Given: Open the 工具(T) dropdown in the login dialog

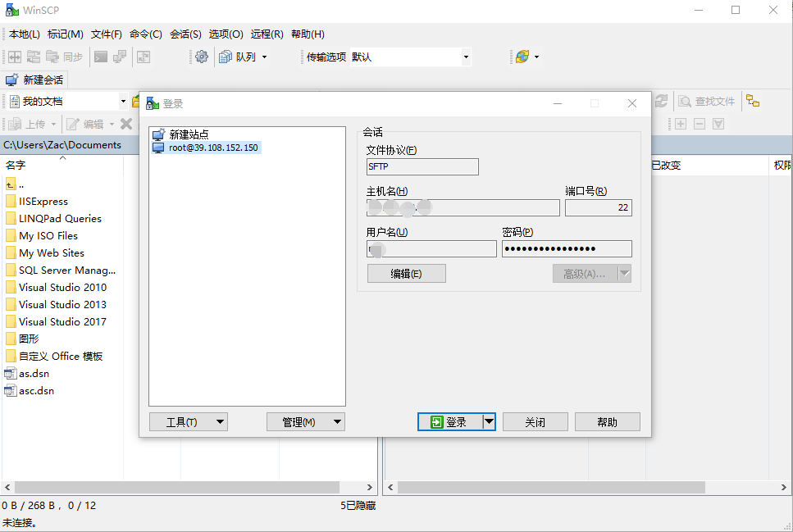Looking at the screenshot, I should coord(188,422).
